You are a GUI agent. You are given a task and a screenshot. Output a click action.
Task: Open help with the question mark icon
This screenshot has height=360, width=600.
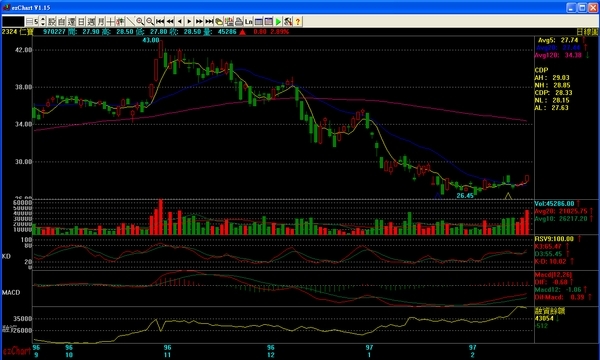pos(298,21)
